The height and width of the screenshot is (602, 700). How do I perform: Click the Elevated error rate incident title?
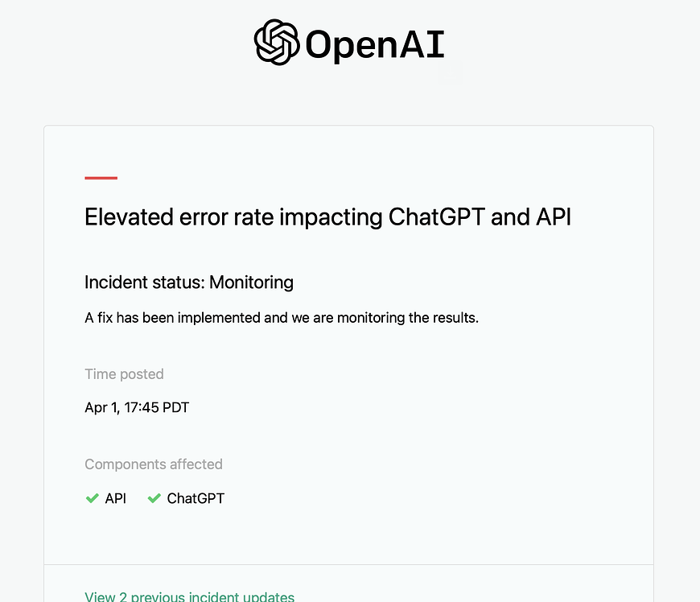[327, 217]
